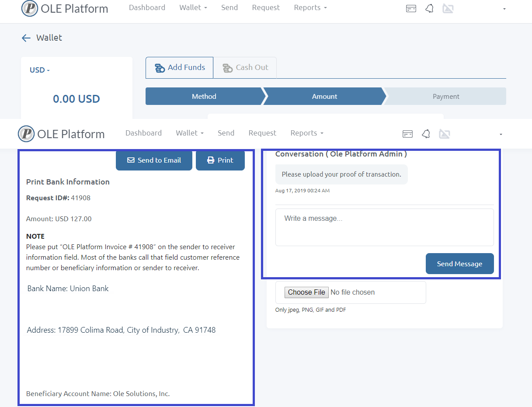The image size is (532, 407).
Task: Click the Request ID# 41908 text
Action: pos(58,198)
